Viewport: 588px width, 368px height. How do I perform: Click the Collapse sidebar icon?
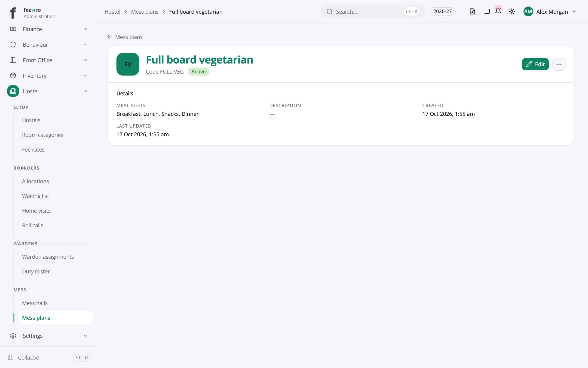[11, 357]
